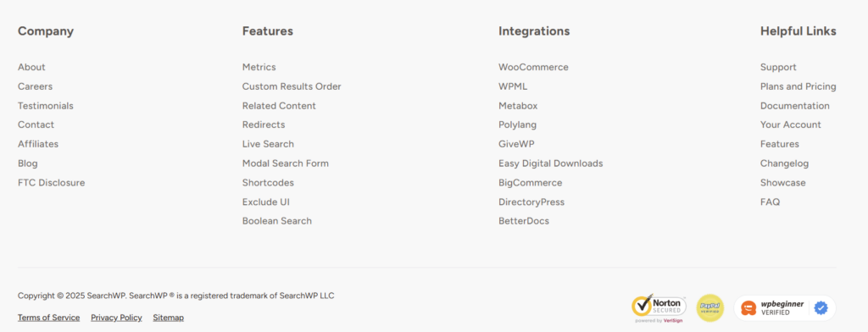Image resolution: width=868 pixels, height=332 pixels.
Task: Visit the BetterDocs integration link
Action: click(524, 221)
